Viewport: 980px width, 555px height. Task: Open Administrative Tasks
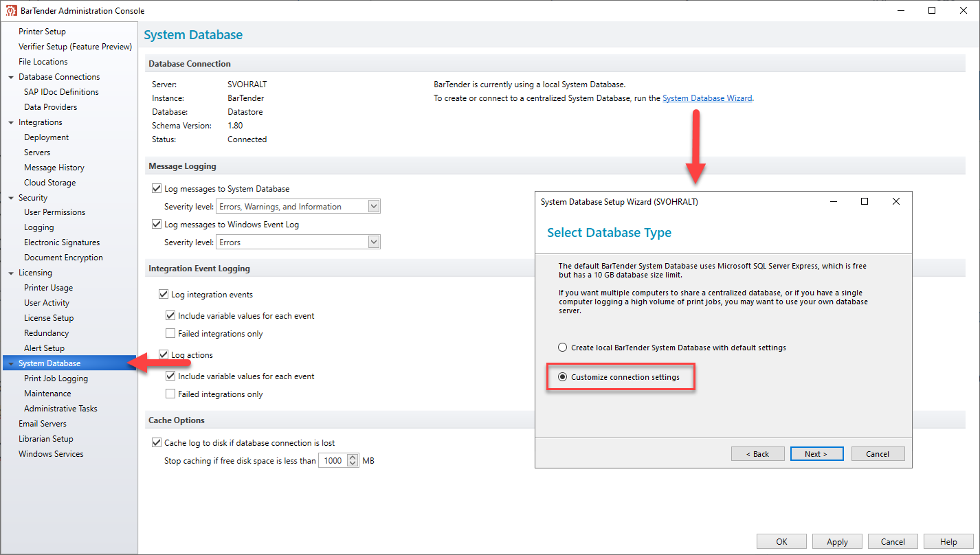60,409
